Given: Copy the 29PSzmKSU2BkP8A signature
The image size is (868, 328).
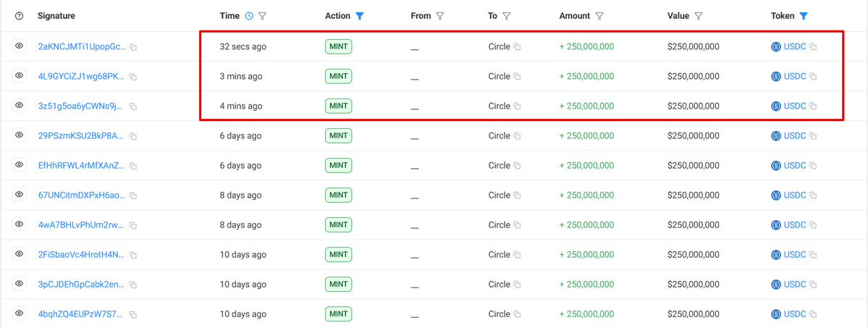Looking at the screenshot, I should pos(133,136).
